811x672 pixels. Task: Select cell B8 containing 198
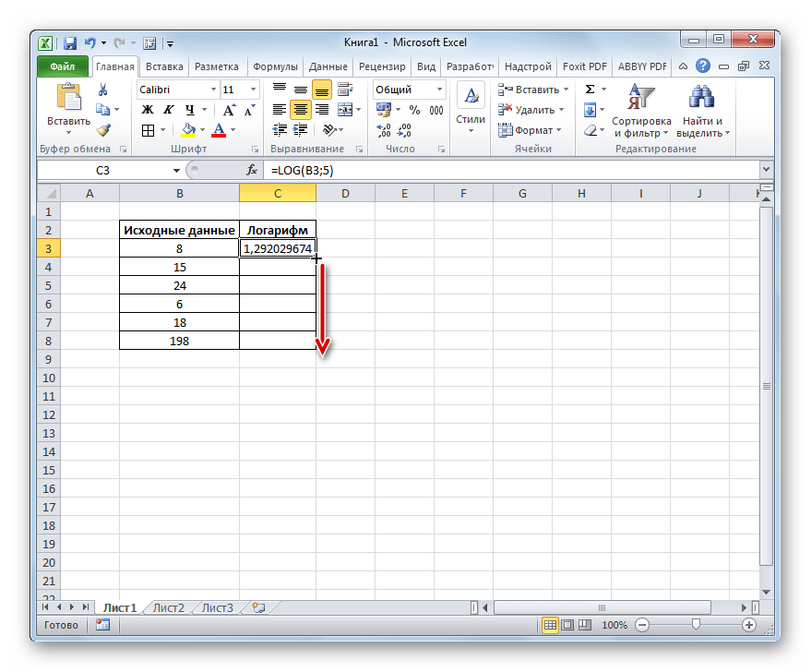pos(179,341)
